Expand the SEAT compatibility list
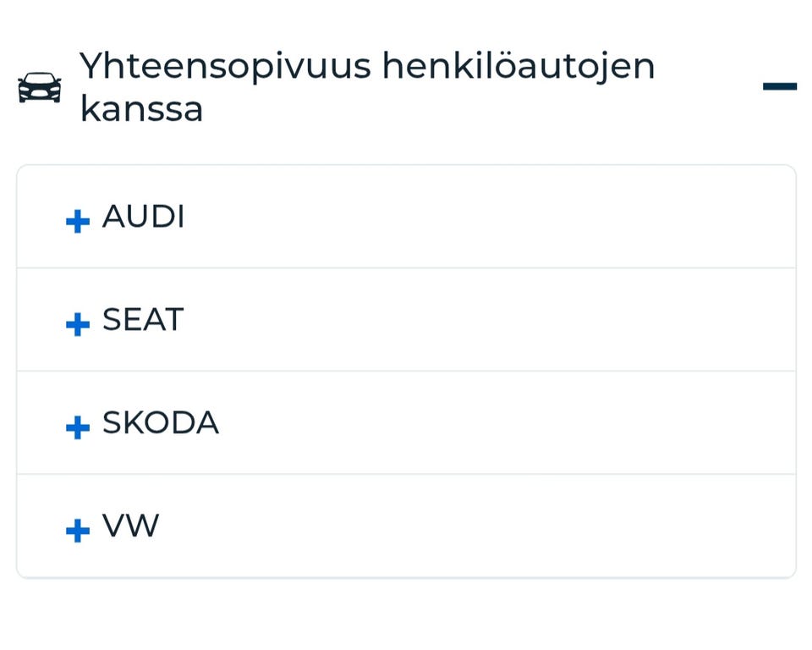This screenshot has height=650, width=812. [x=406, y=320]
